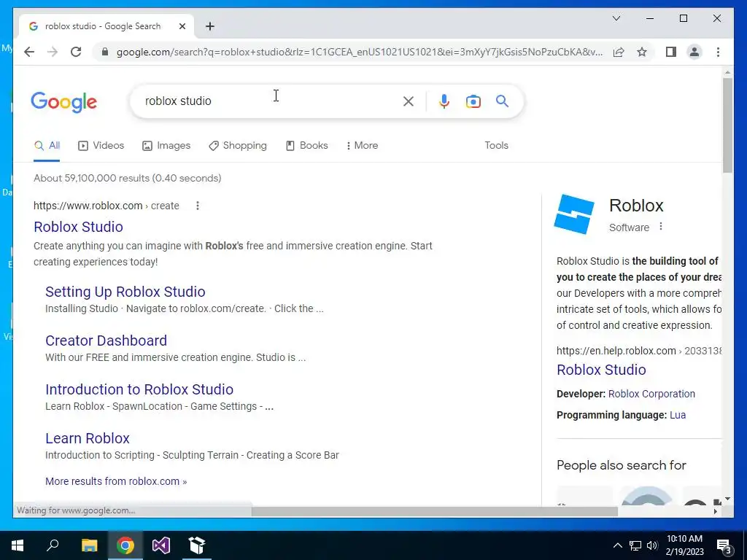Click into the roblox studio search field
Image resolution: width=747 pixels, height=560 pixels.
coord(267,101)
